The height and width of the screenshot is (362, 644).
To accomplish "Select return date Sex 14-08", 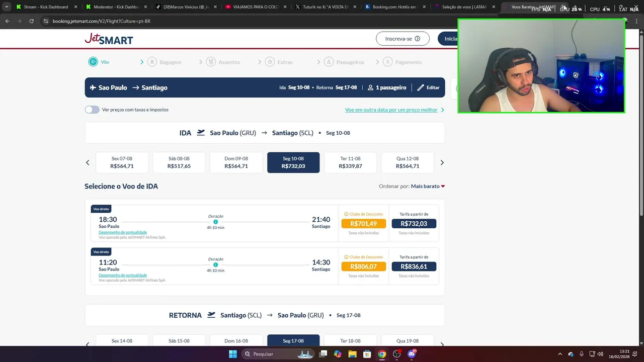I will coord(122,340).
